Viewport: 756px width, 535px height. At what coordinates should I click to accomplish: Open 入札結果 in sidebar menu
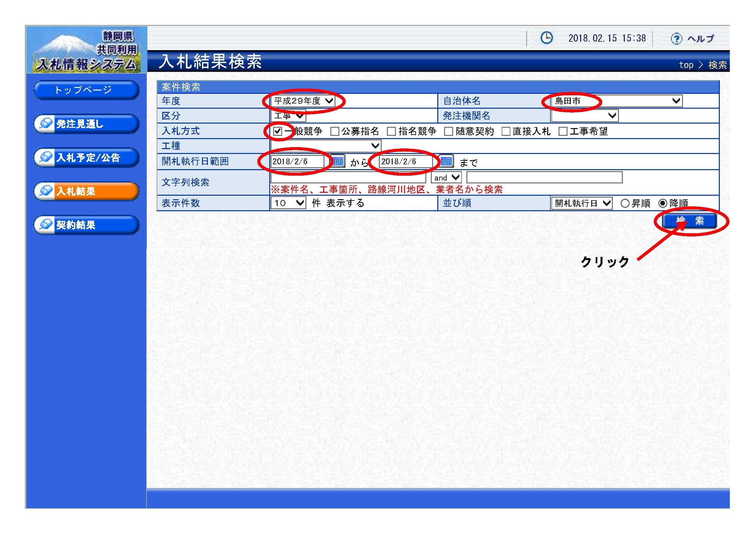(x=86, y=191)
